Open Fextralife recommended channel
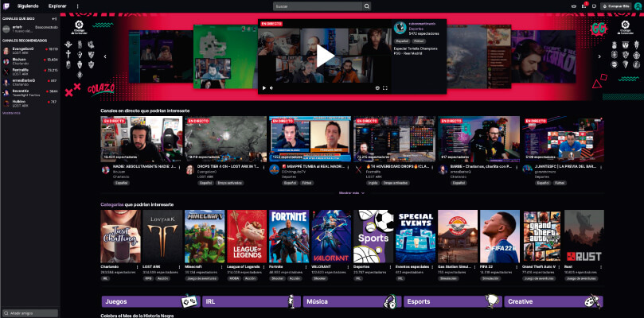 [30, 72]
